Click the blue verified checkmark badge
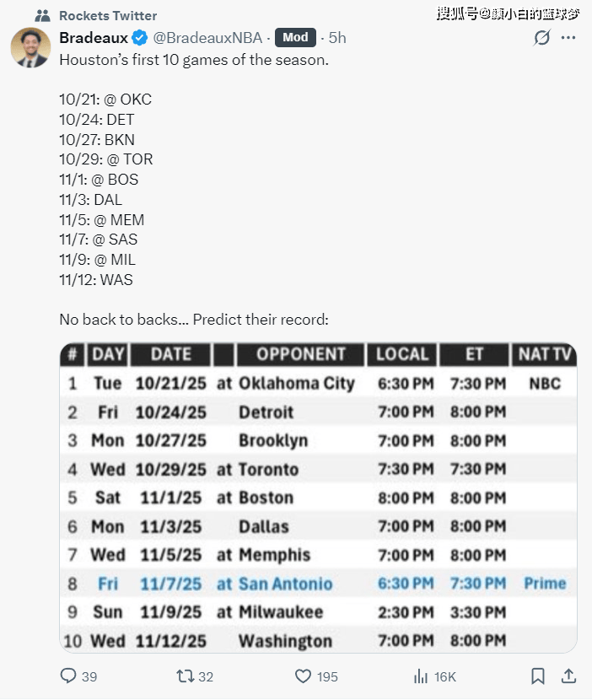The width and height of the screenshot is (592, 700). [x=140, y=38]
